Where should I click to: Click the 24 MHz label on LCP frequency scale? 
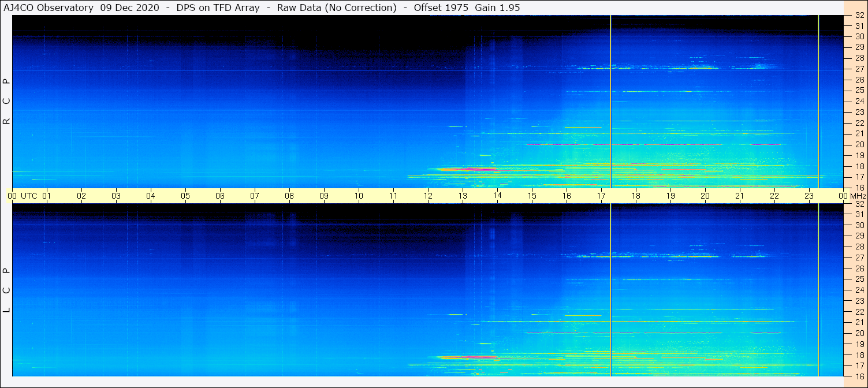pos(859,290)
